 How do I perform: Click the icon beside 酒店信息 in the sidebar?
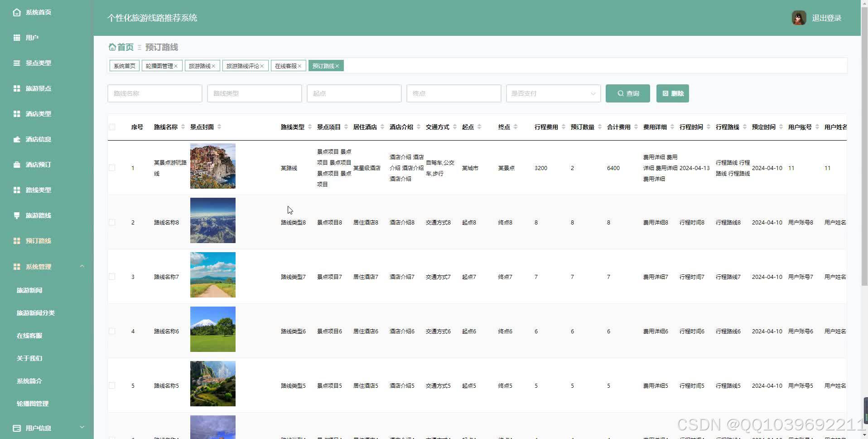(x=17, y=139)
